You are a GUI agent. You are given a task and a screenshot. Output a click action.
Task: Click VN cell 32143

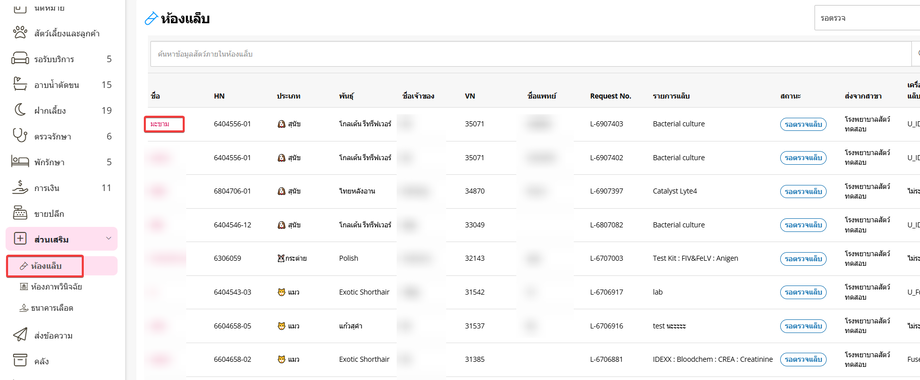pos(475,258)
